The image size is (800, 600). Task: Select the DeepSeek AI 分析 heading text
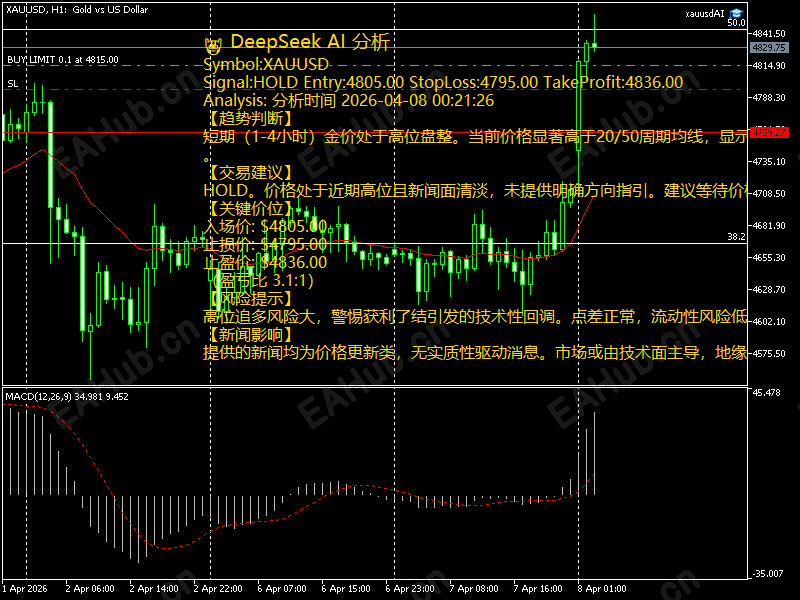point(310,41)
